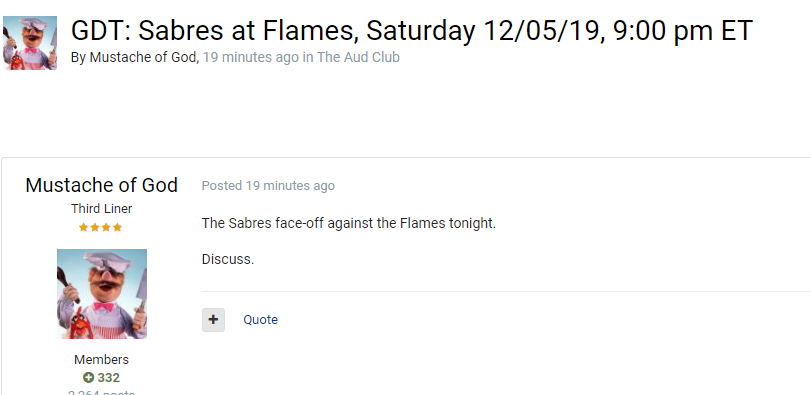Click the large Mustache of God username in post

coord(101,185)
